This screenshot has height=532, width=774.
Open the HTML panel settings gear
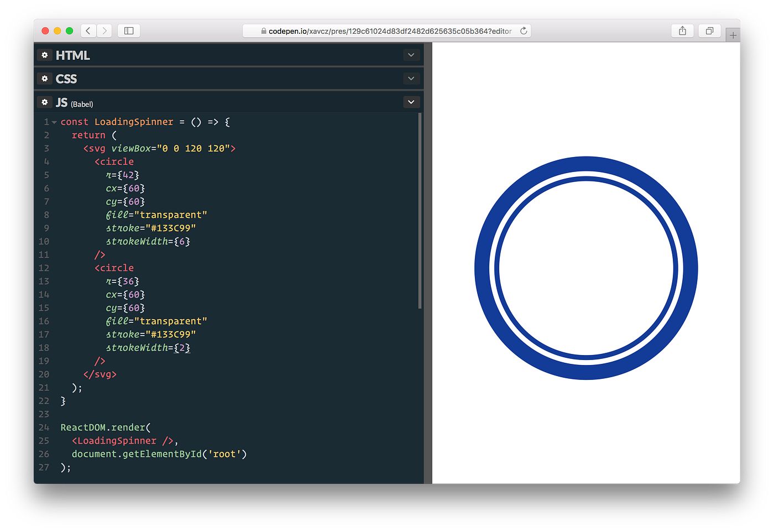(x=44, y=55)
